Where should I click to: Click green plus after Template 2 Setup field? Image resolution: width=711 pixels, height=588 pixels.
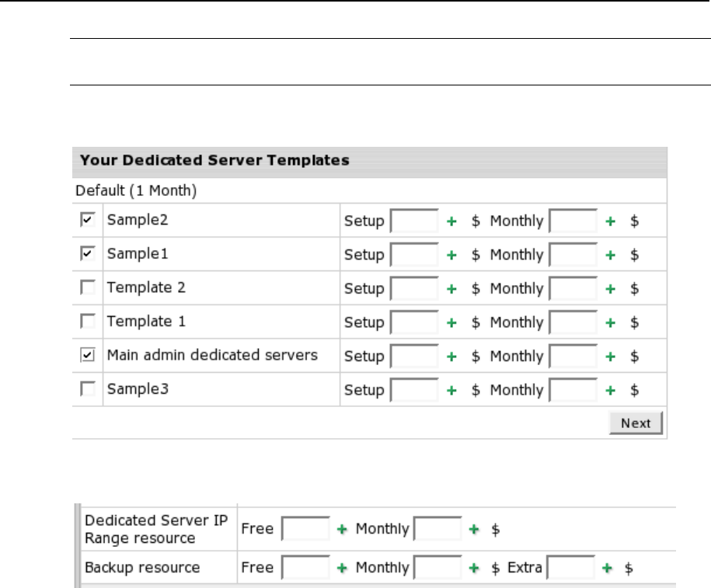click(x=451, y=289)
